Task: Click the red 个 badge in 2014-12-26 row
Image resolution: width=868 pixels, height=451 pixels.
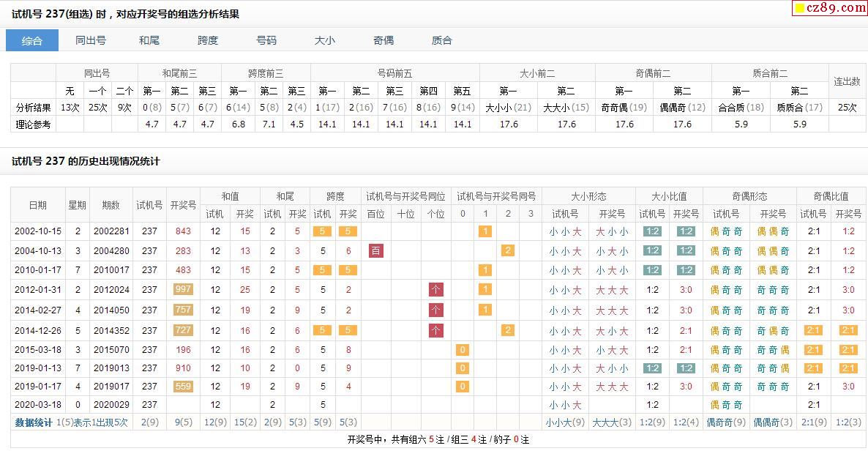Action: point(436,329)
